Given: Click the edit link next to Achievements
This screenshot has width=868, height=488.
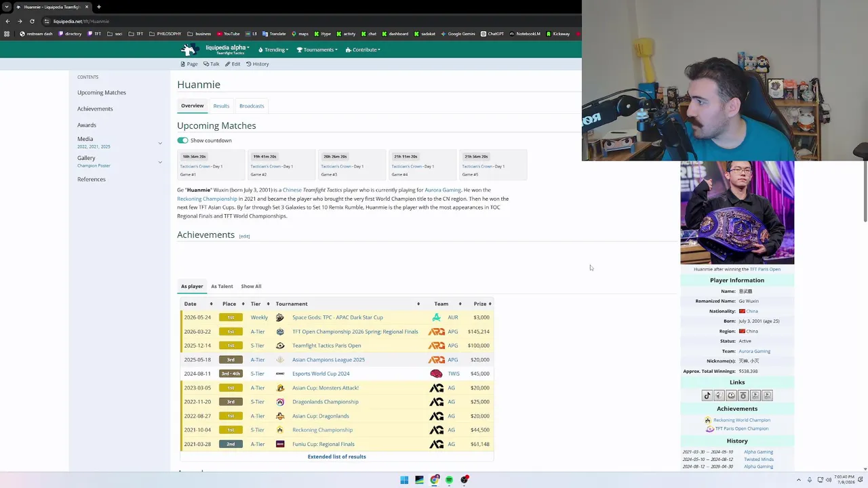Looking at the screenshot, I should 244,236.
